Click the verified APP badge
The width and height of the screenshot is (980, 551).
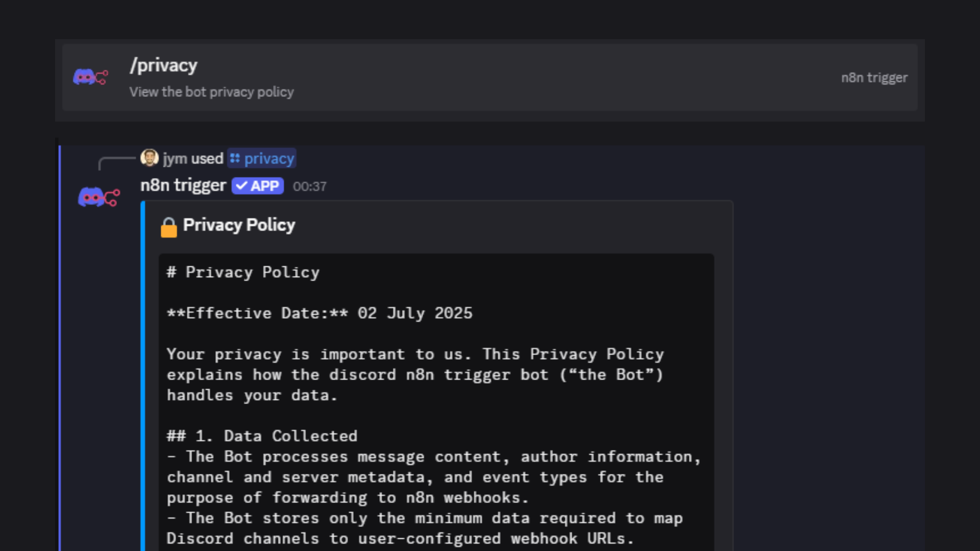[x=258, y=186]
